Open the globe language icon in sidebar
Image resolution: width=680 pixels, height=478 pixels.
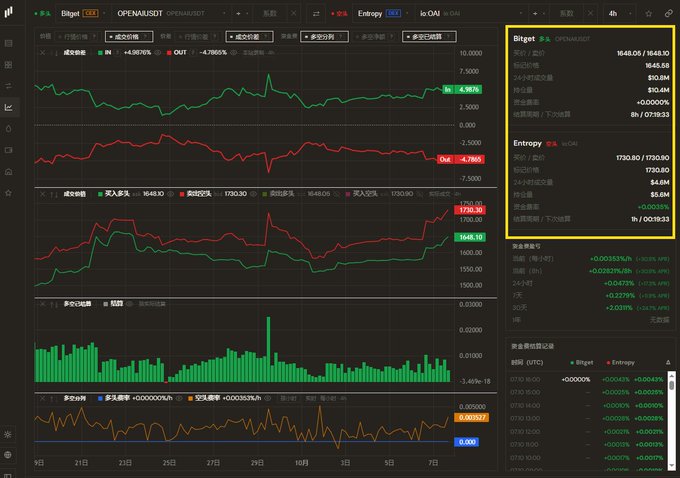pyautogui.click(x=8, y=455)
